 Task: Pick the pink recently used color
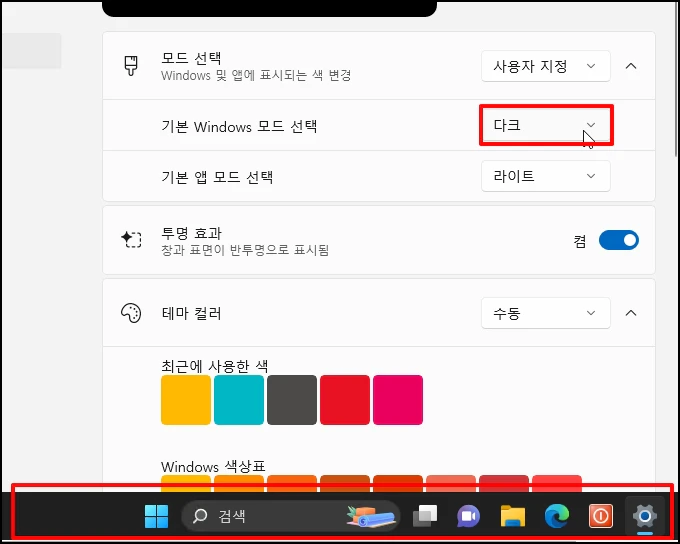398,400
